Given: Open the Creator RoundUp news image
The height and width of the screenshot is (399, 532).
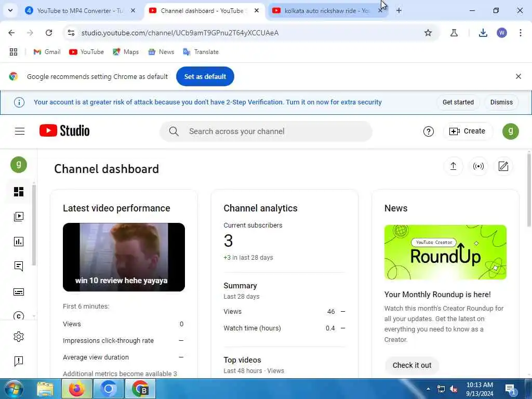Looking at the screenshot, I should coord(445,252).
